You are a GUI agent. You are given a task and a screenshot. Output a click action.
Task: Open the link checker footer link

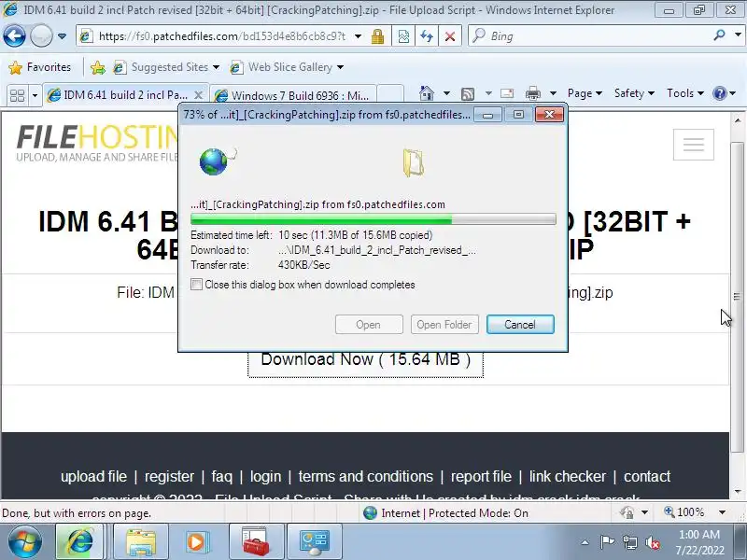pyautogui.click(x=568, y=476)
